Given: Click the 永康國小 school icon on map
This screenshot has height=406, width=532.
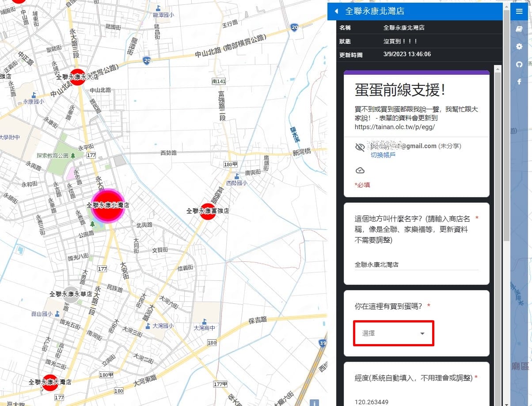Looking at the screenshot, I should point(34,95).
